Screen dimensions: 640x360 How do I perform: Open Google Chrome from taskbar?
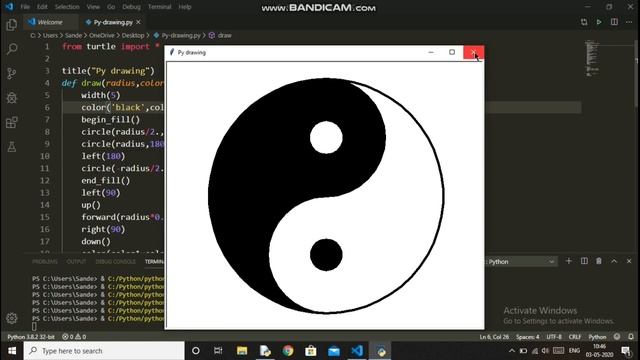(288, 351)
